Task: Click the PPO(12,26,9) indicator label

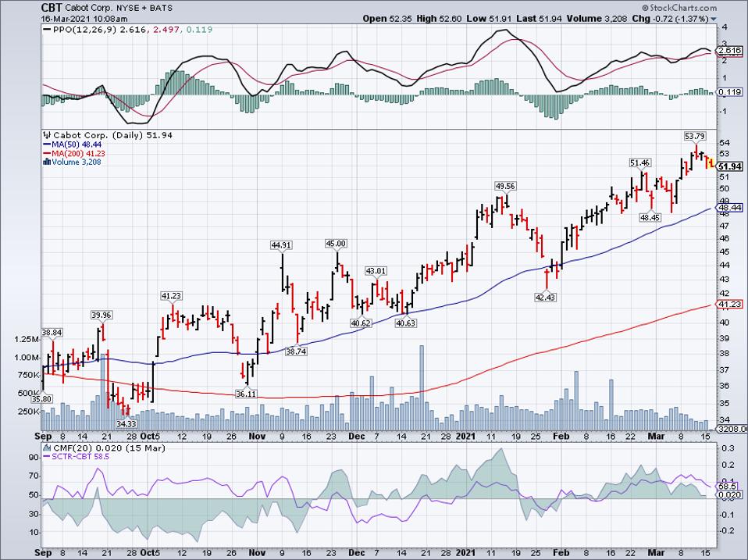Action: point(84,30)
